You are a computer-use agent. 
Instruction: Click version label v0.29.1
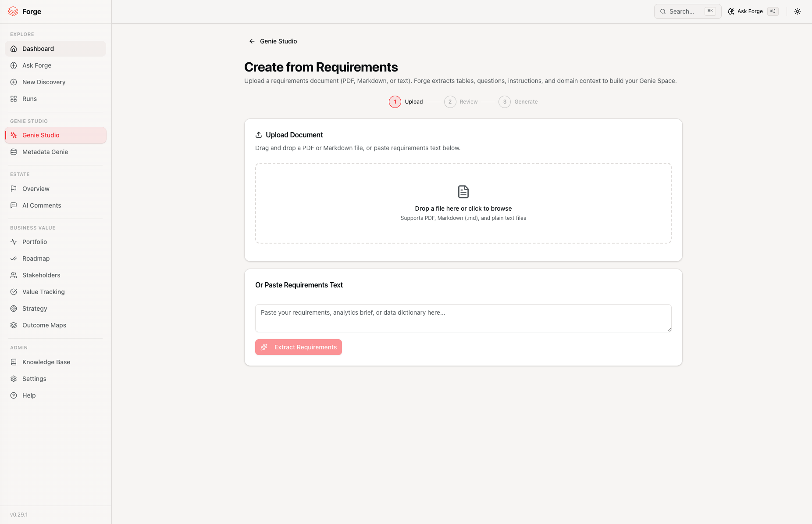tap(19, 515)
